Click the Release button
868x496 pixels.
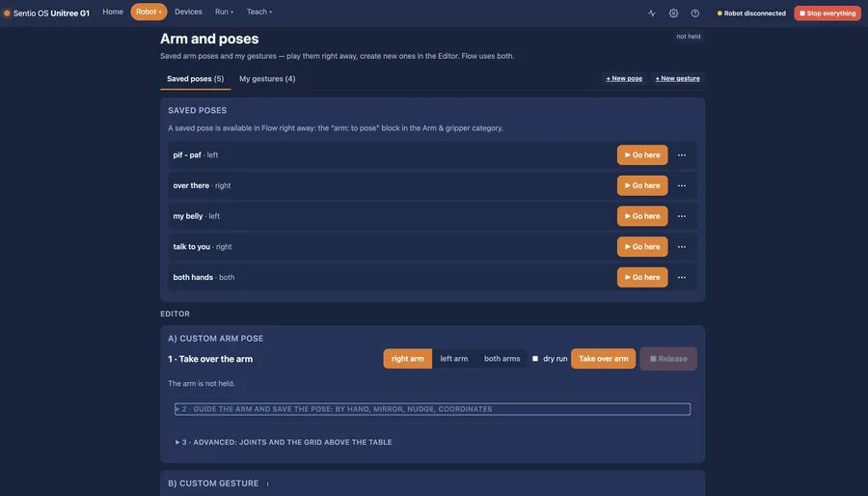668,359
